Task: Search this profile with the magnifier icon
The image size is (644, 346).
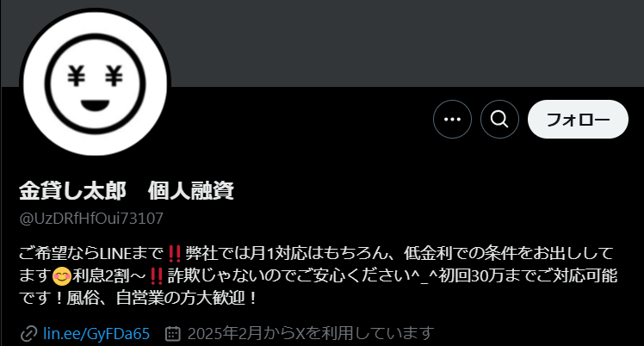Action: [x=499, y=120]
